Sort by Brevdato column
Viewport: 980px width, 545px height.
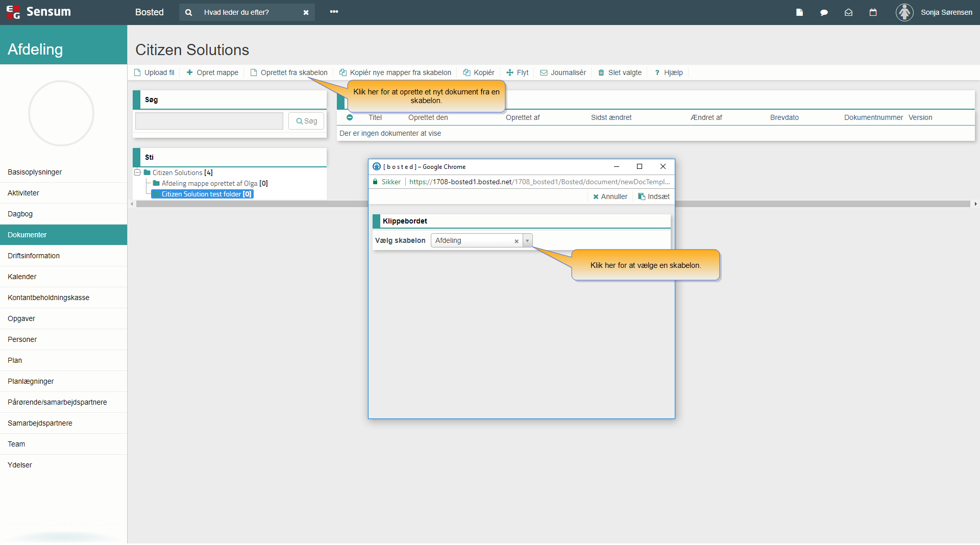point(784,117)
